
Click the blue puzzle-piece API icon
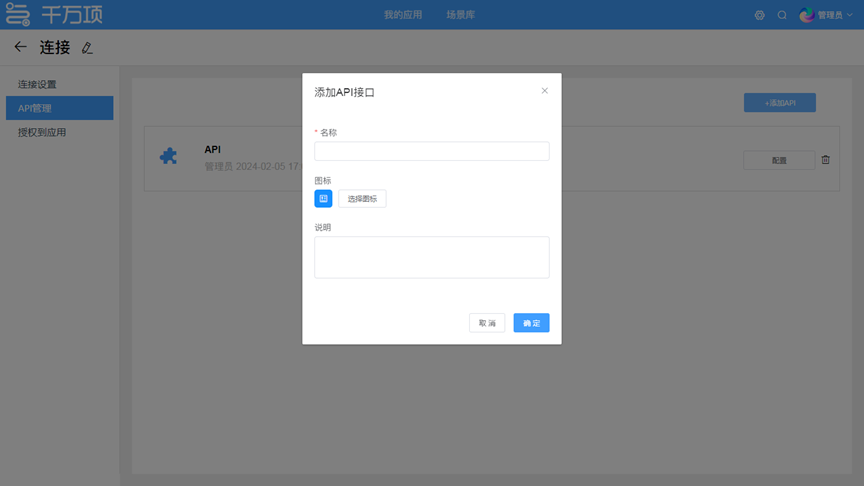[x=169, y=157]
